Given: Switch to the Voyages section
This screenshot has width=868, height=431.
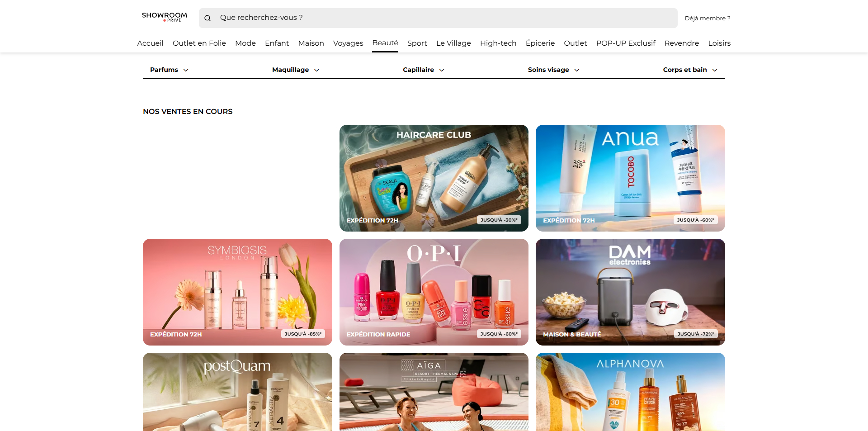Looking at the screenshot, I should (x=348, y=43).
